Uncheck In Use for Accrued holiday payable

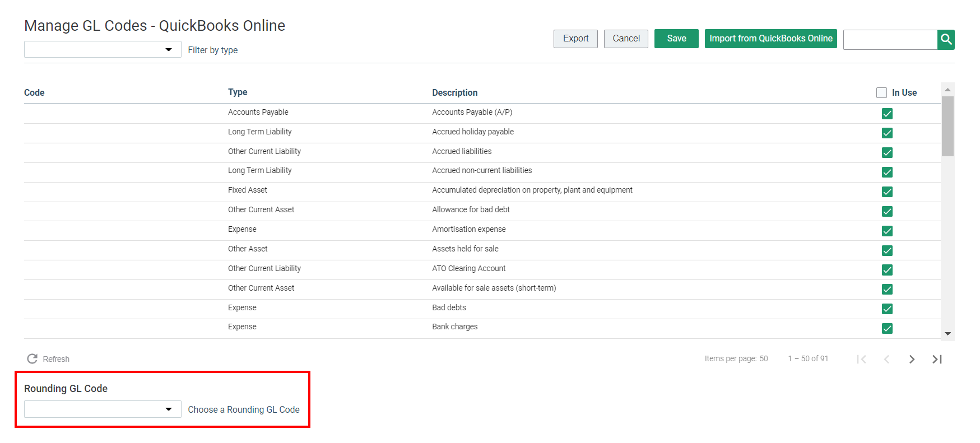(887, 133)
